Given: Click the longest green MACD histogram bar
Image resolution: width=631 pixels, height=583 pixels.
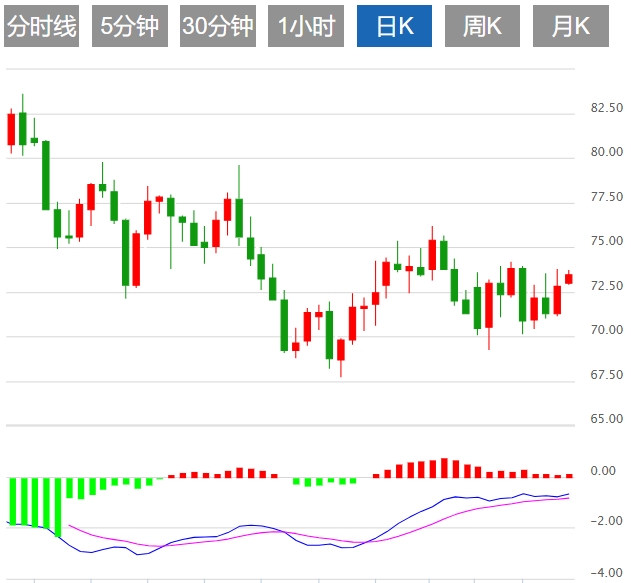Looking at the screenshot, I should pyautogui.click(x=58, y=506).
